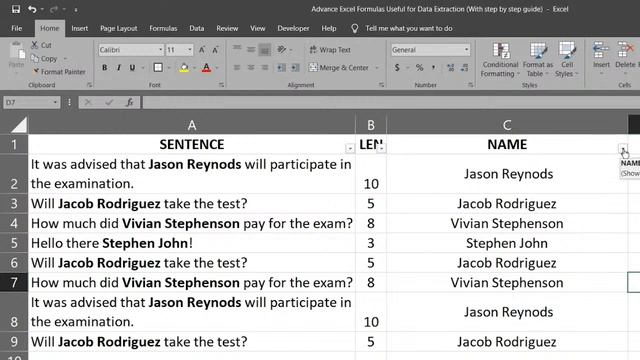Screen dimensions: 640x360
Task: Click Accounting Number Format dollar icon
Action: click(397, 67)
